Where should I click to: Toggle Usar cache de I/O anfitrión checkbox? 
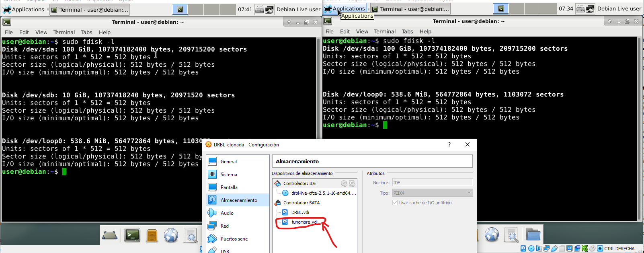(x=395, y=203)
